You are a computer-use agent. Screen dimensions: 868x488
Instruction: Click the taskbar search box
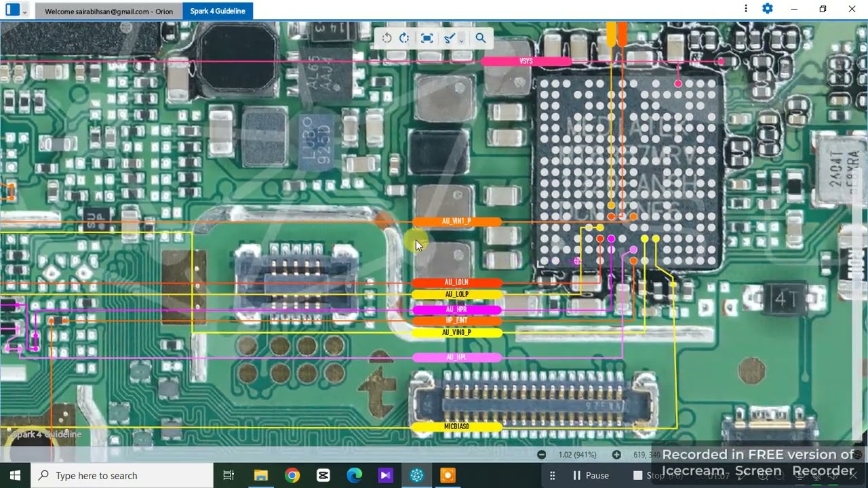tap(123, 475)
